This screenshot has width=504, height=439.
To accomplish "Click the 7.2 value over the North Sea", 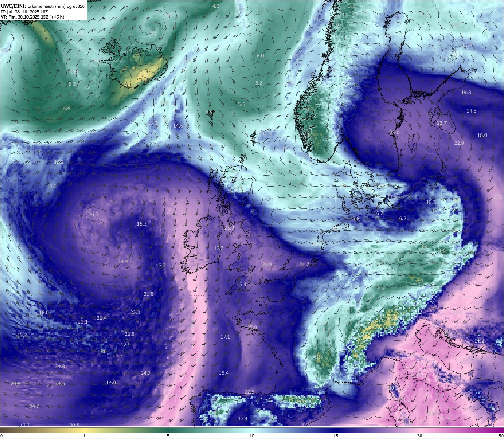I will (300, 185).
